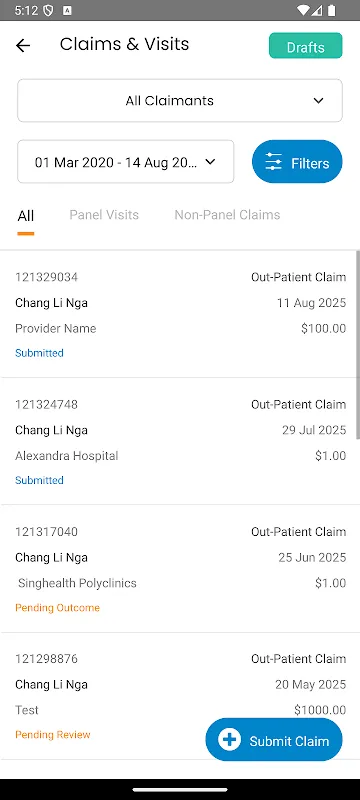Tap the battery icon in status bar

point(332,10)
